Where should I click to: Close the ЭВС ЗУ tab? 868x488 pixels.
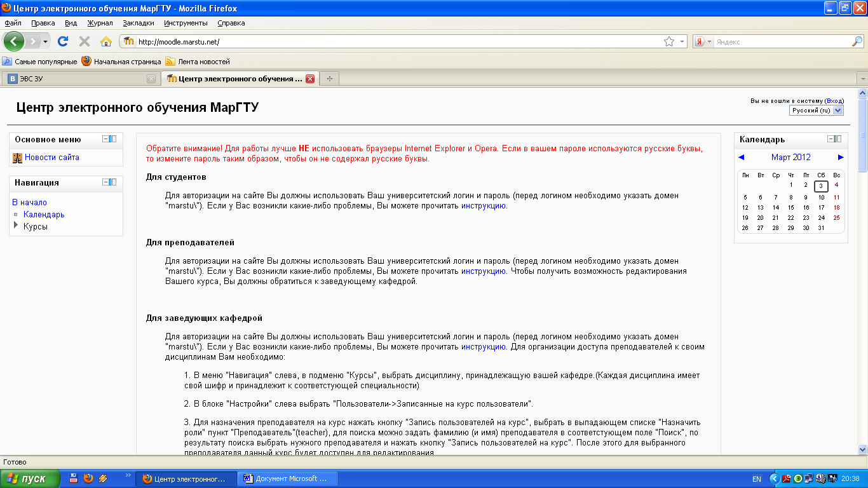click(x=151, y=79)
